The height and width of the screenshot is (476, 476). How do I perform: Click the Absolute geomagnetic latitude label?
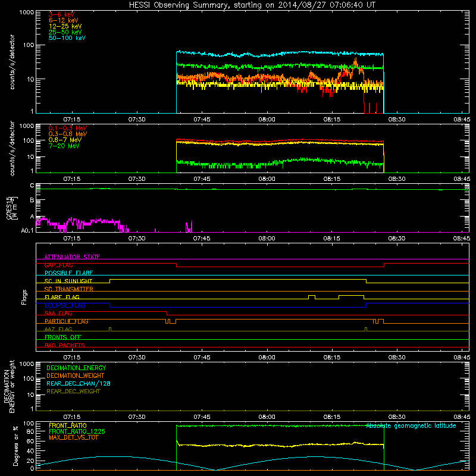click(x=411, y=425)
